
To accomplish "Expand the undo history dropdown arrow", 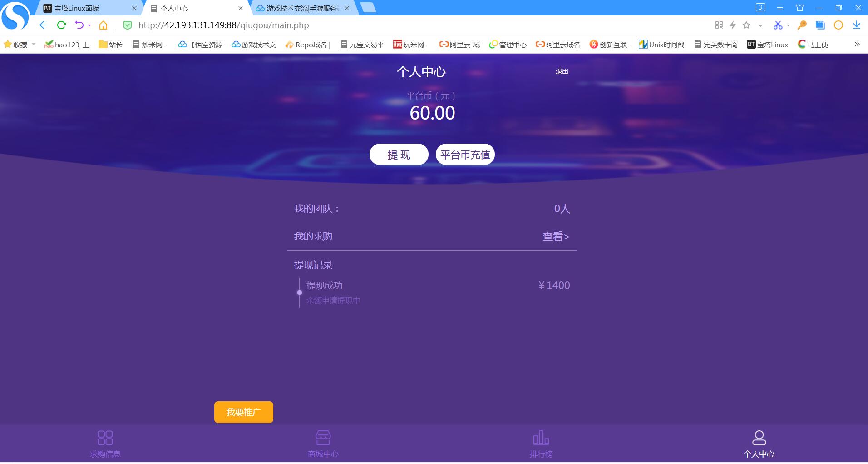I will click(x=89, y=25).
